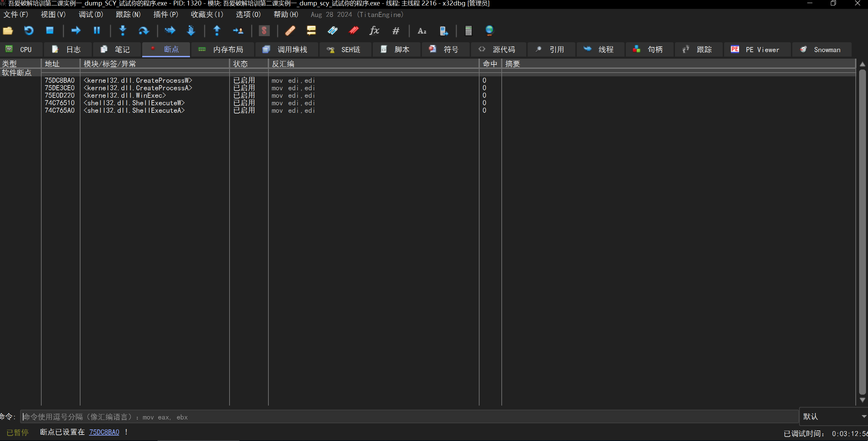
Task: Switch to the 日志 tab
Action: point(67,50)
